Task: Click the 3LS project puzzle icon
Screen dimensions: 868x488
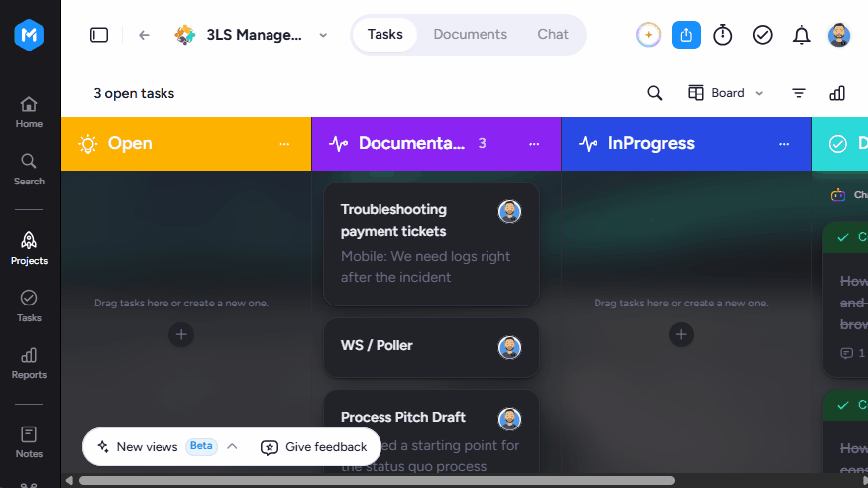Action: (185, 35)
